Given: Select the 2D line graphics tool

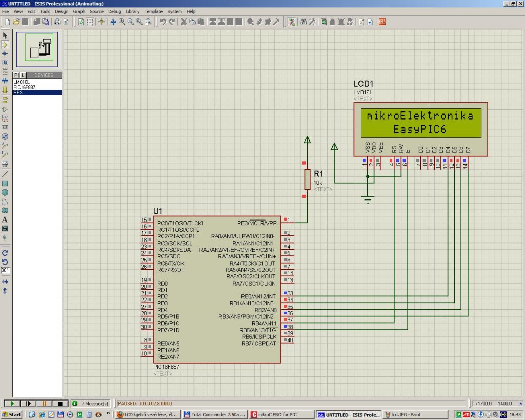Looking at the screenshot, I should [x=5, y=174].
